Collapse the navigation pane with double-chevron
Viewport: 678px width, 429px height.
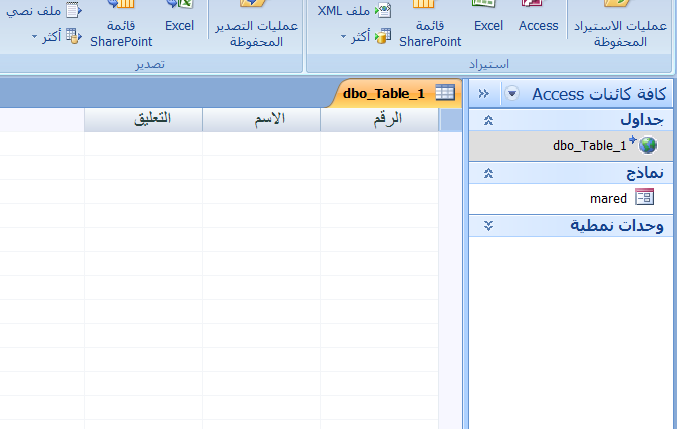pyautogui.click(x=483, y=93)
